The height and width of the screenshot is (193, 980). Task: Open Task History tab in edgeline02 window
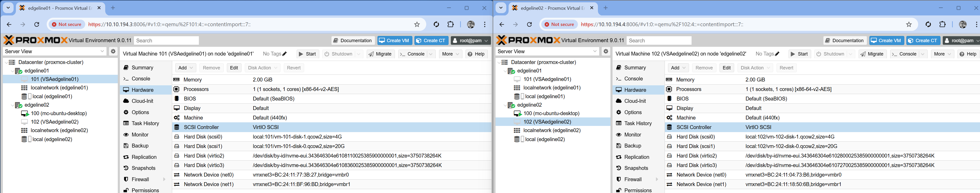pos(638,123)
